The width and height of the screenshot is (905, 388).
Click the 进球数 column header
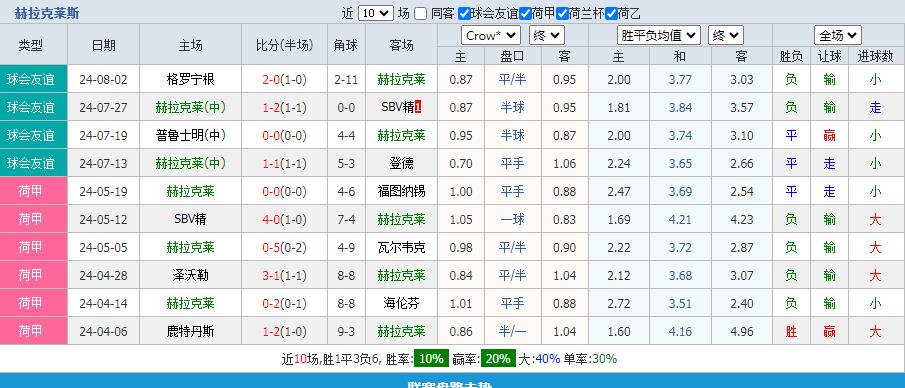(x=875, y=56)
